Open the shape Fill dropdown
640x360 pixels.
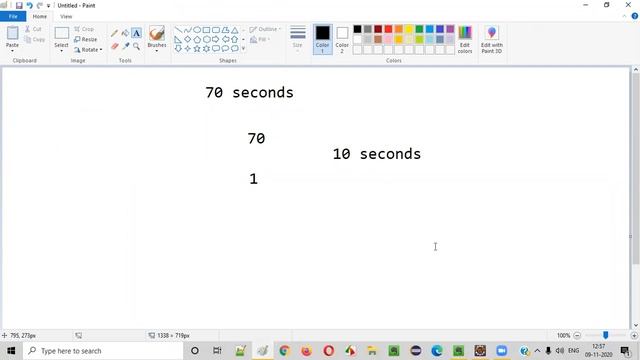[x=260, y=40]
